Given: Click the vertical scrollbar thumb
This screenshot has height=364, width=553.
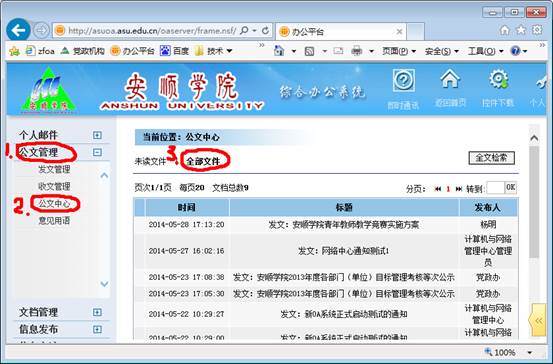Looking at the screenshot, I should (534, 202).
